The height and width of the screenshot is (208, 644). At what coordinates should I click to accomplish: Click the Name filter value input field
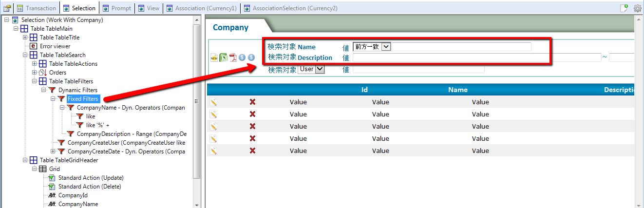tap(461, 47)
